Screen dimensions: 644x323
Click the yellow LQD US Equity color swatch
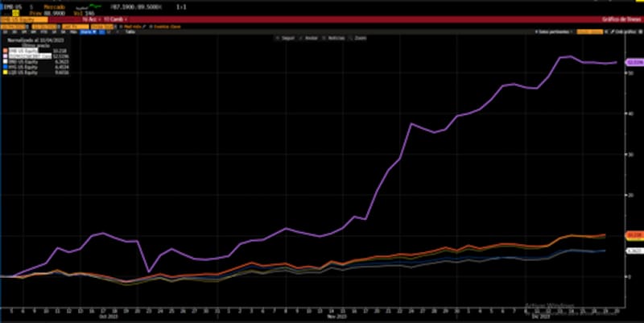click(5, 73)
